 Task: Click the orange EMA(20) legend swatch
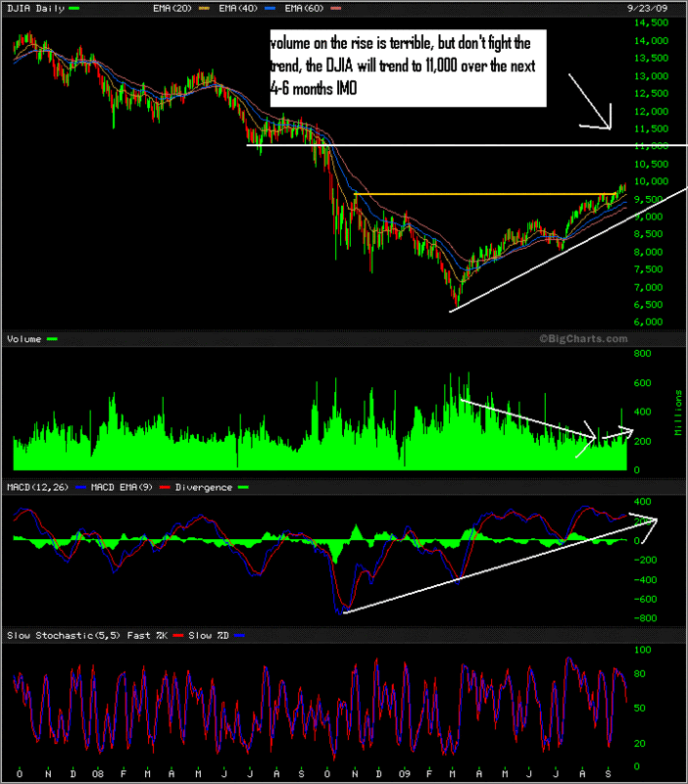click(204, 9)
